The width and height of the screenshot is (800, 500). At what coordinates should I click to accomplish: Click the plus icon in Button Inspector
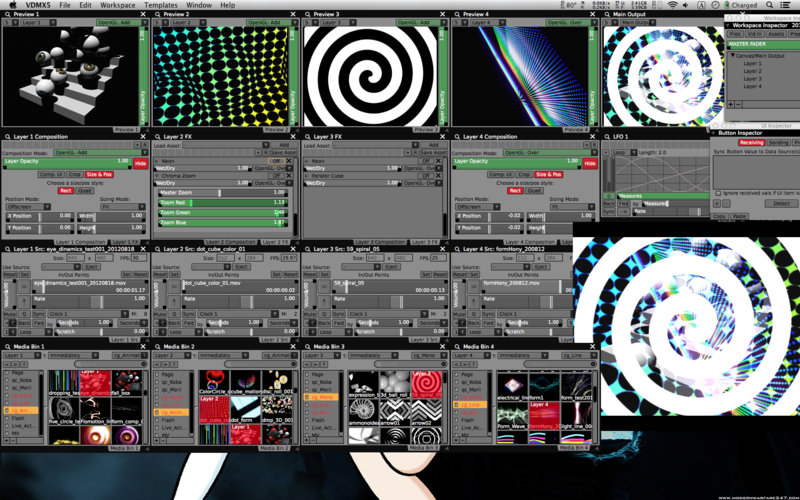pyautogui.click(x=717, y=204)
